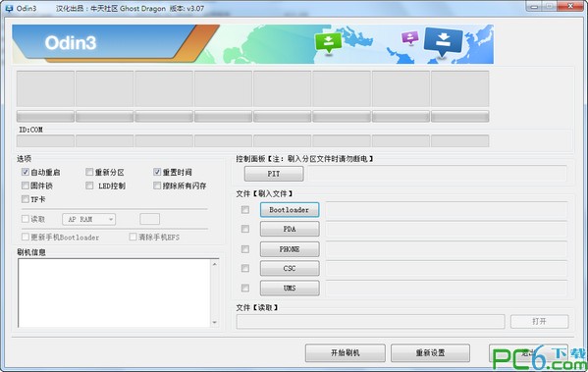Viewport: 588px width, 372px height.
Task: Enable the 重新分区 checkbox
Action: pos(89,172)
